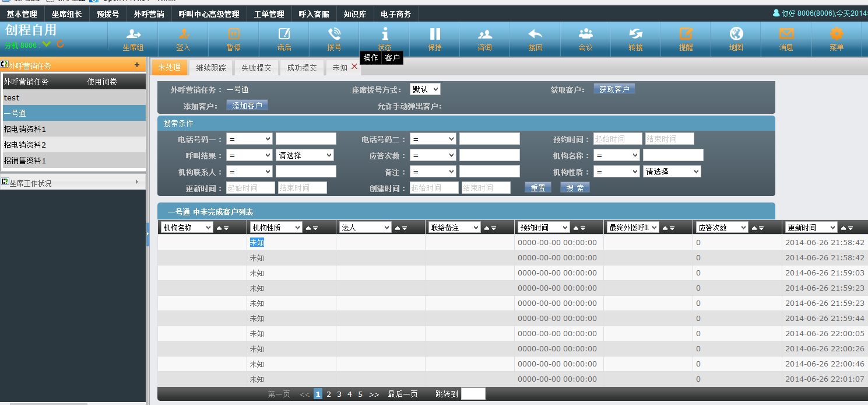The height and width of the screenshot is (405, 868).
Task: Open the 地图 (map) globe icon
Action: (736, 34)
